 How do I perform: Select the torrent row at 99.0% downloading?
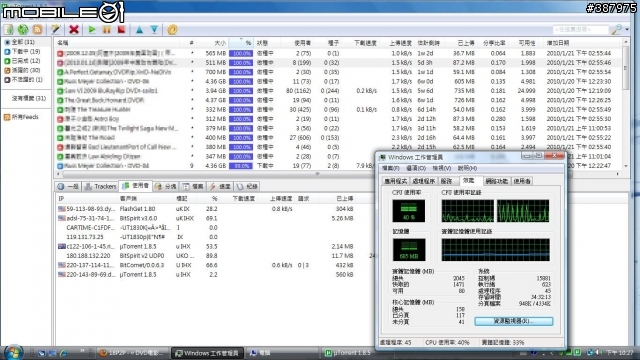pyautogui.click(x=339, y=166)
